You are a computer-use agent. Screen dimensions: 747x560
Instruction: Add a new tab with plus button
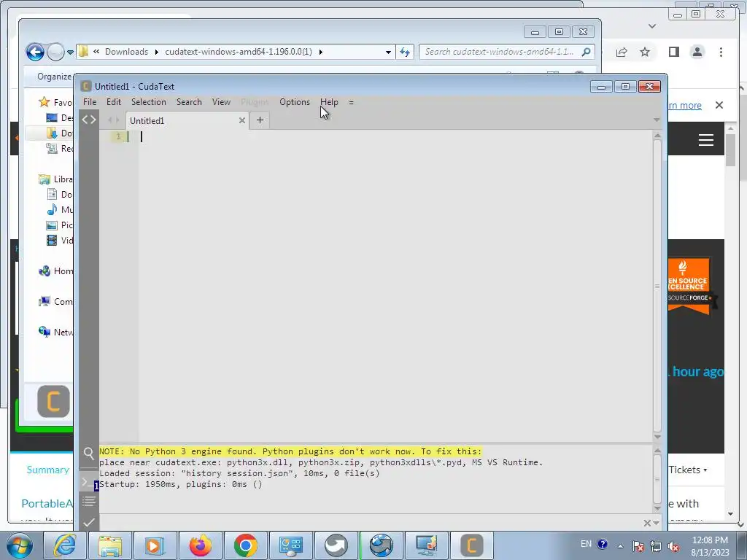tap(260, 120)
